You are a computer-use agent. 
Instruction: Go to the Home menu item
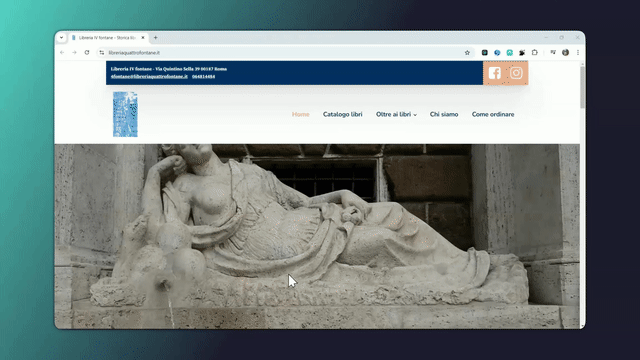pyautogui.click(x=300, y=114)
